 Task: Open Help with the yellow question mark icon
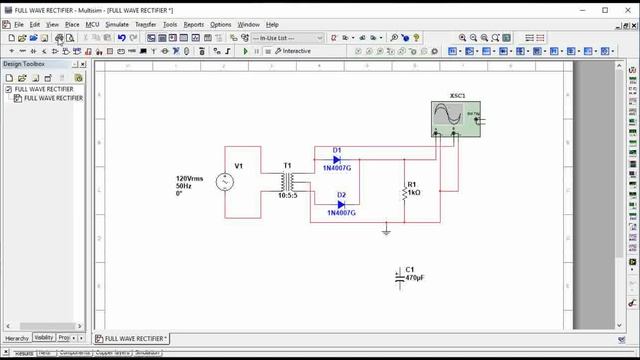pos(416,38)
